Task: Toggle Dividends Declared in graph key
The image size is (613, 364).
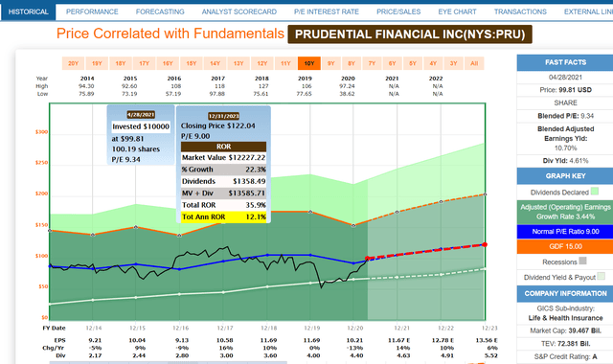Action: coord(565,192)
